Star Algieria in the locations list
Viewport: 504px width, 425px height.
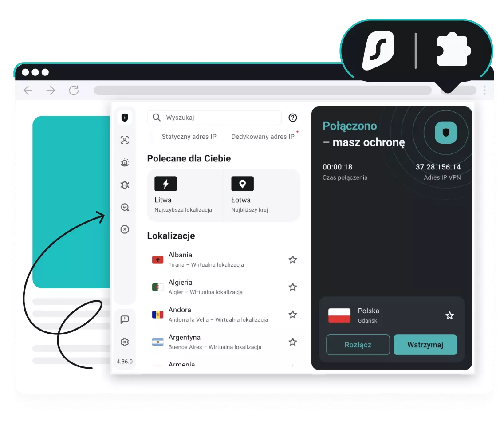click(x=293, y=287)
